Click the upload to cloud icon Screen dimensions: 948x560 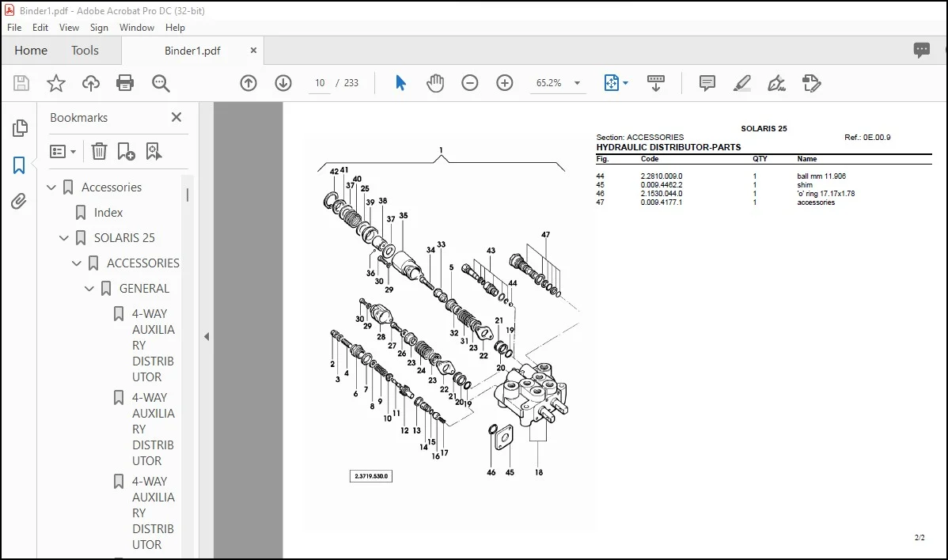coord(91,83)
